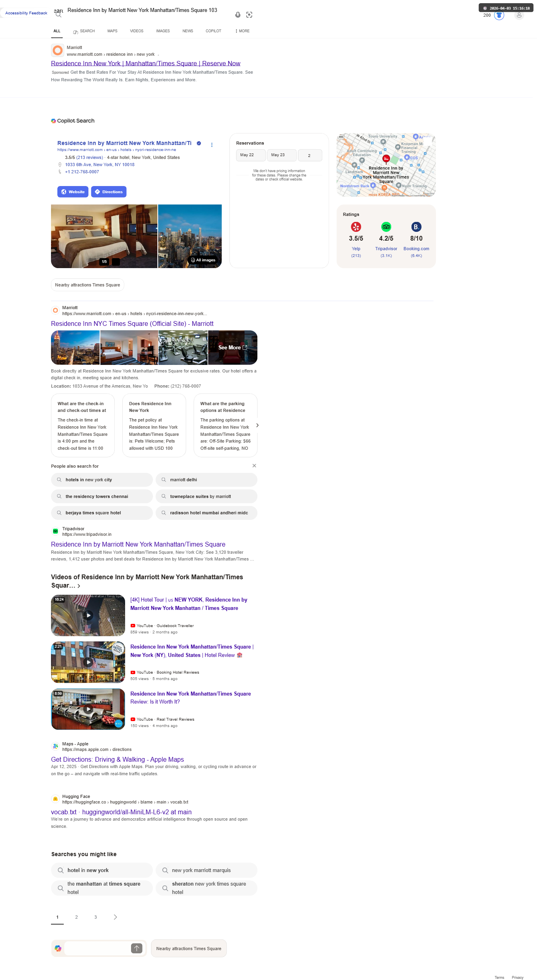537x980 pixels.
Task: Switch to the IMAGES tab
Action: pyautogui.click(x=163, y=31)
